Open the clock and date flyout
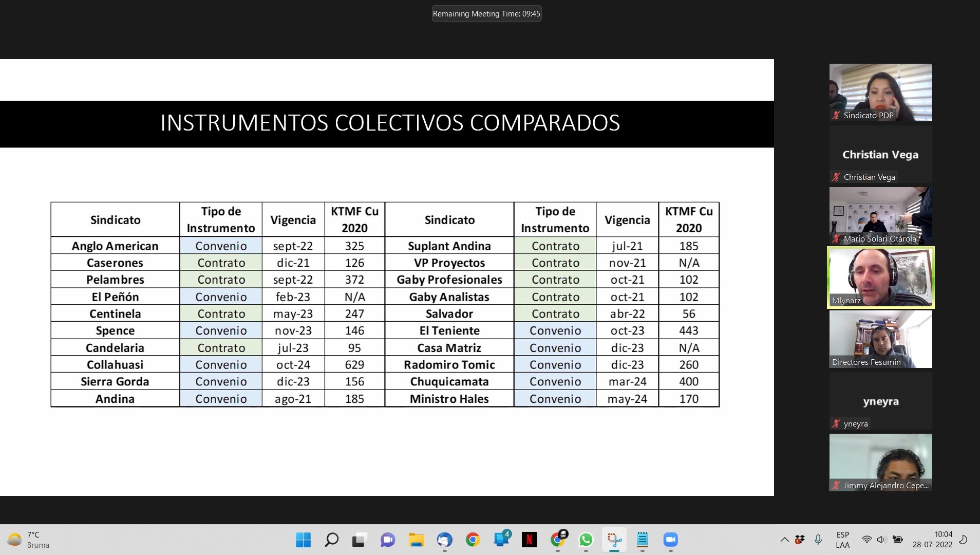This screenshot has height=555, width=980. click(932, 540)
